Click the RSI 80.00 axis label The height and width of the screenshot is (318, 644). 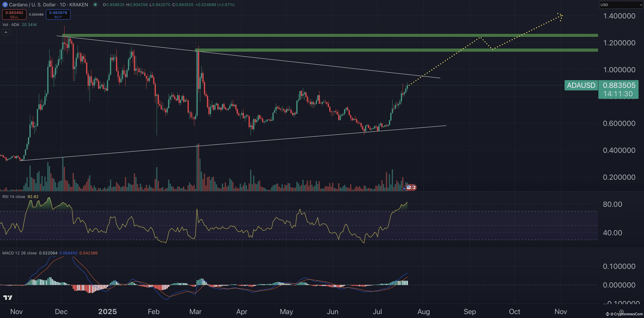(612, 204)
